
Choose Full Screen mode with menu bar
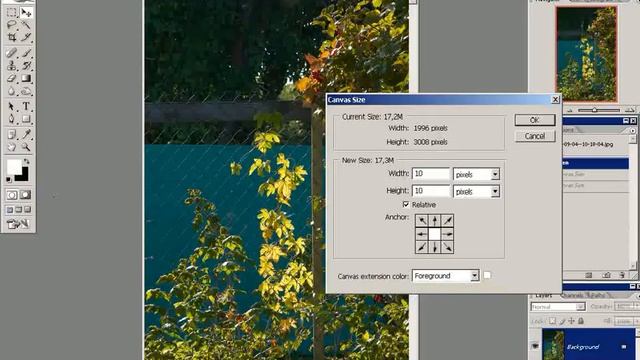(19, 210)
